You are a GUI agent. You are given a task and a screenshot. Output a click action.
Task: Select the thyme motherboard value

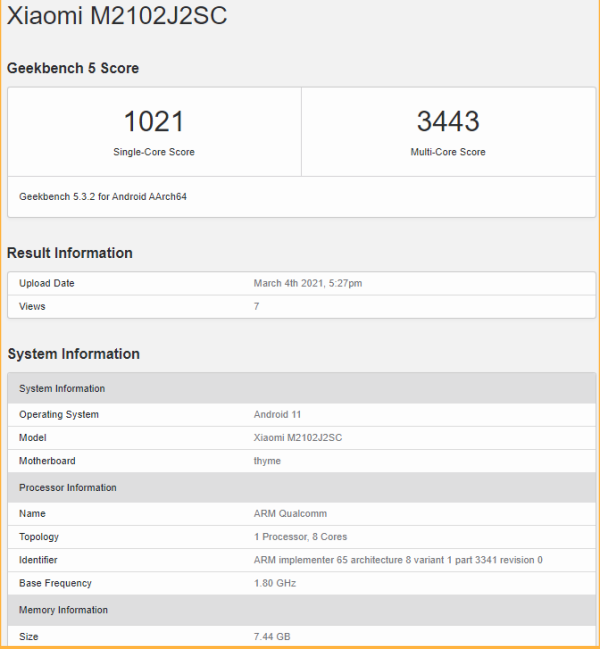click(x=267, y=461)
